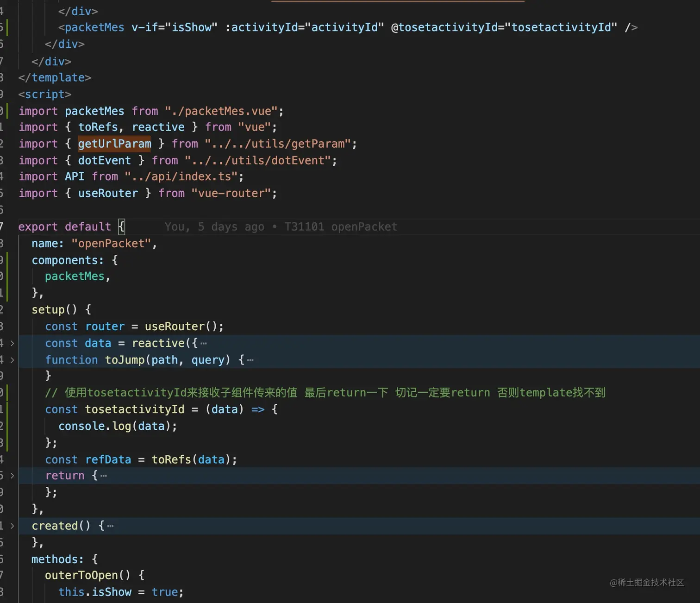Unfold the 'created() {' block using its gutter chevron
700x603 pixels.
pyautogui.click(x=12, y=526)
